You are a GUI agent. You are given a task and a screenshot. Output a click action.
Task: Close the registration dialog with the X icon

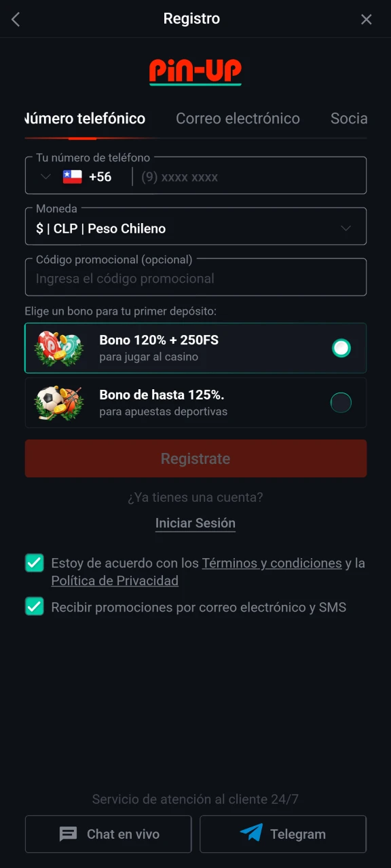367,19
